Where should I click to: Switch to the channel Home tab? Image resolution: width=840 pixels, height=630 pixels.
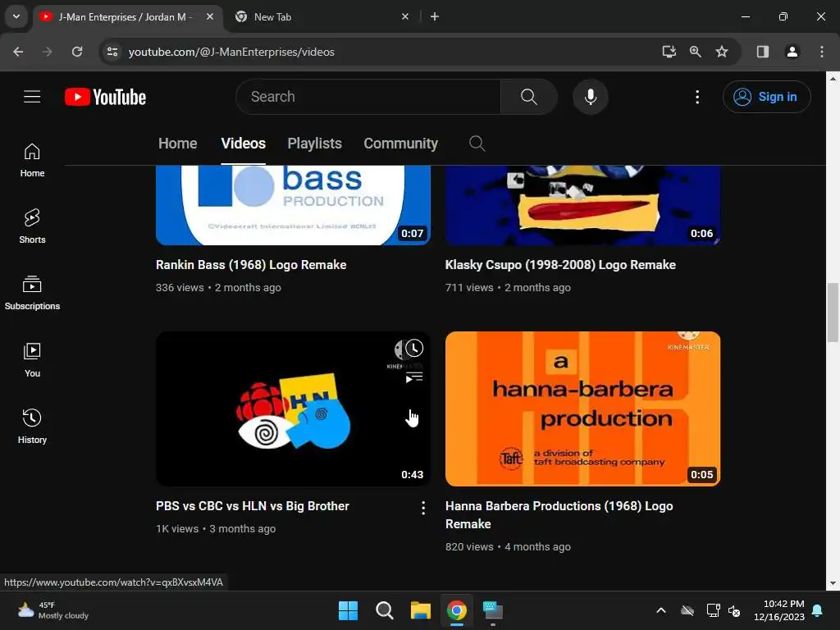pyautogui.click(x=177, y=144)
